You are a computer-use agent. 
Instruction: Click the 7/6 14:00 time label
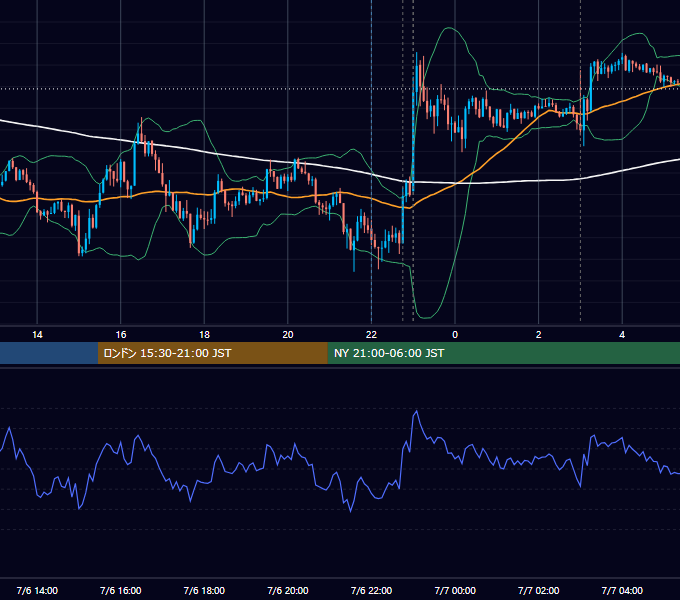click(x=37, y=590)
